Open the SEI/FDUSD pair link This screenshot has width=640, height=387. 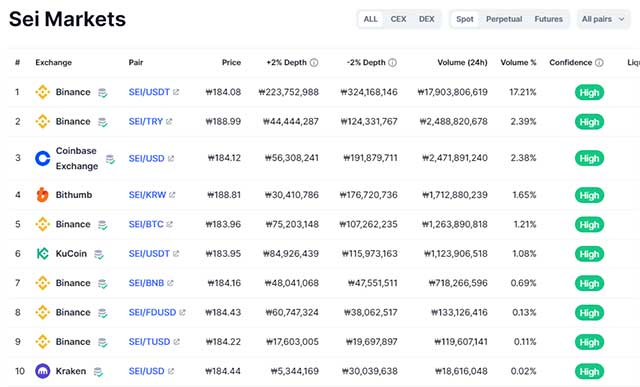point(152,313)
